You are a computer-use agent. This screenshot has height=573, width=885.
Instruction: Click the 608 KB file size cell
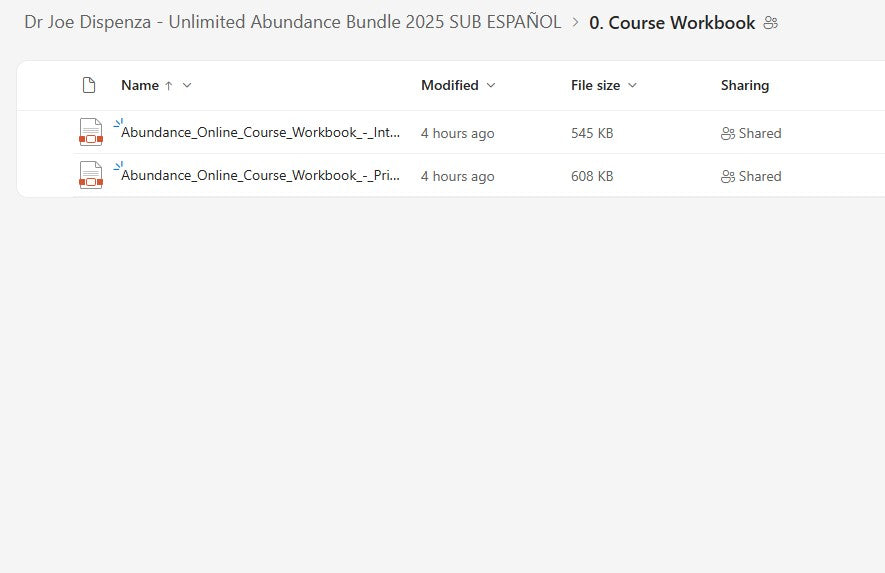click(592, 176)
